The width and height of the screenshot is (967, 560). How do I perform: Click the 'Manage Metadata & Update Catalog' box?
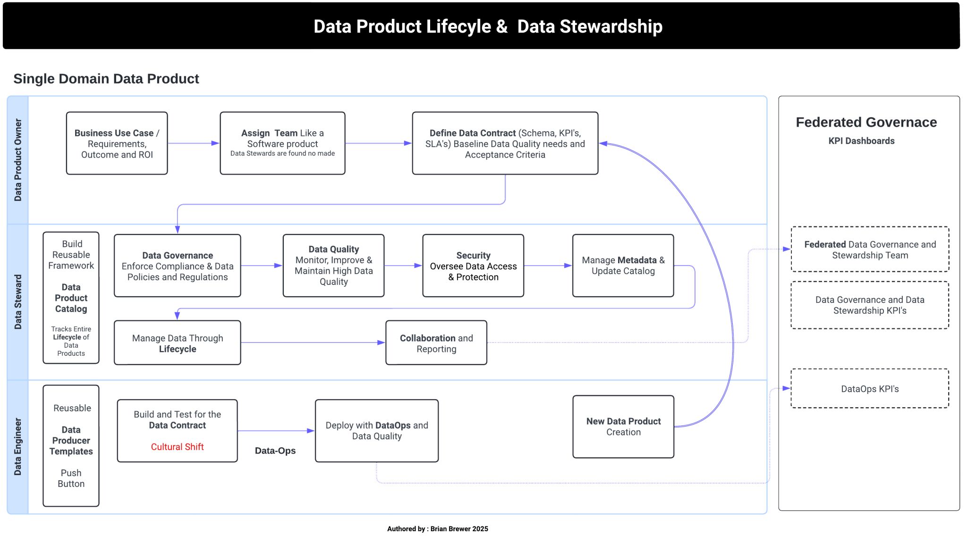tap(623, 266)
